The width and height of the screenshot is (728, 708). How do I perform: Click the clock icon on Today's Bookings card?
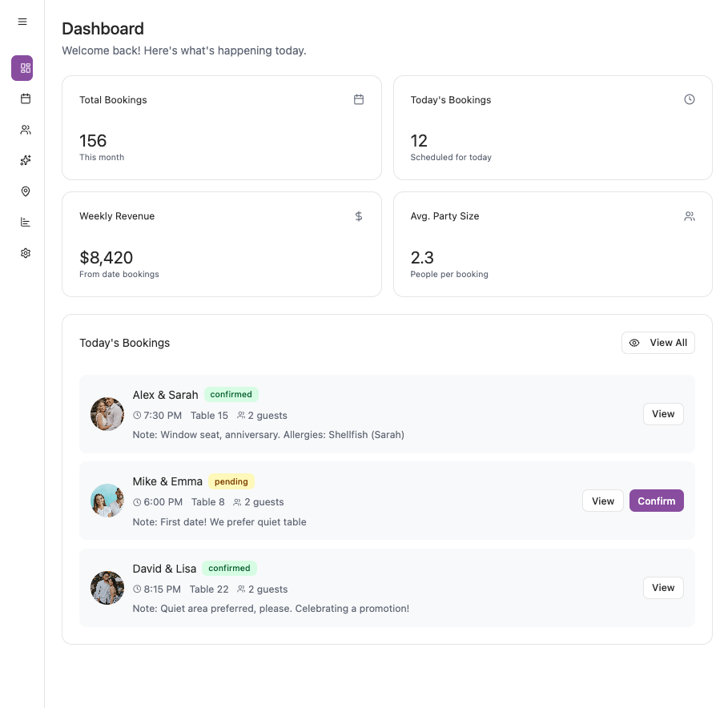[x=690, y=99]
